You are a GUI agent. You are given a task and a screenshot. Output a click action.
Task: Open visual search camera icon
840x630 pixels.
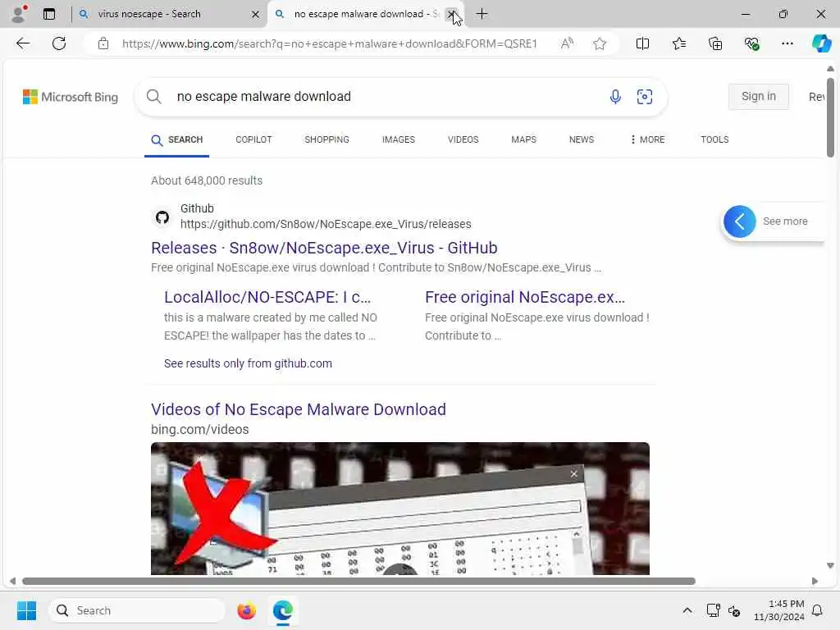[x=645, y=97]
